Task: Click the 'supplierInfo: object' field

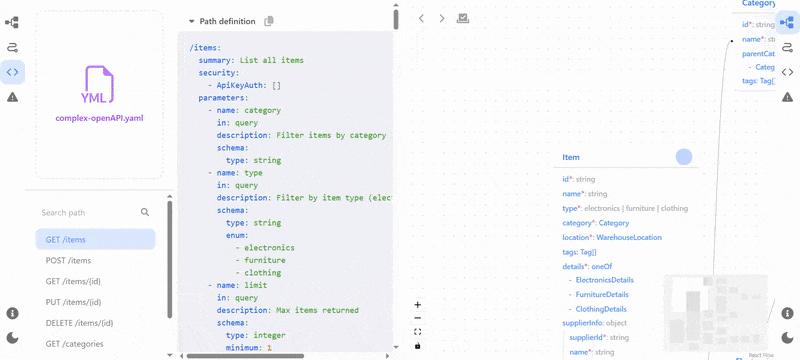Action: [594, 323]
